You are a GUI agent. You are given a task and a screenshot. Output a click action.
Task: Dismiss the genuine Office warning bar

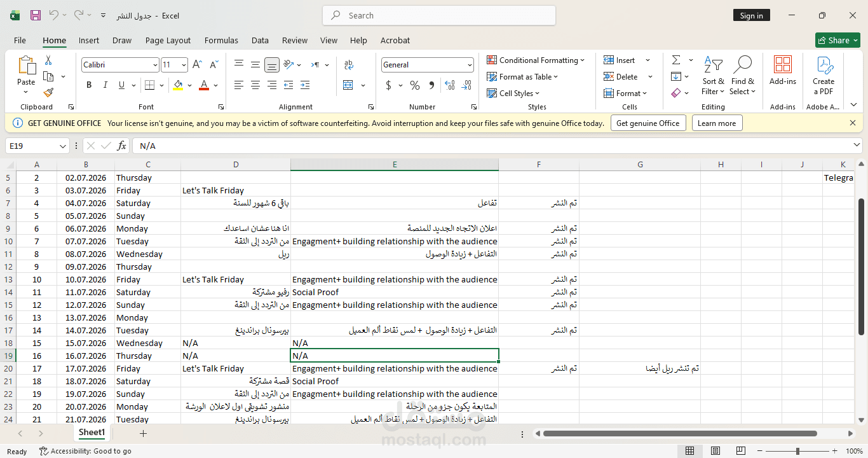pyautogui.click(x=853, y=123)
